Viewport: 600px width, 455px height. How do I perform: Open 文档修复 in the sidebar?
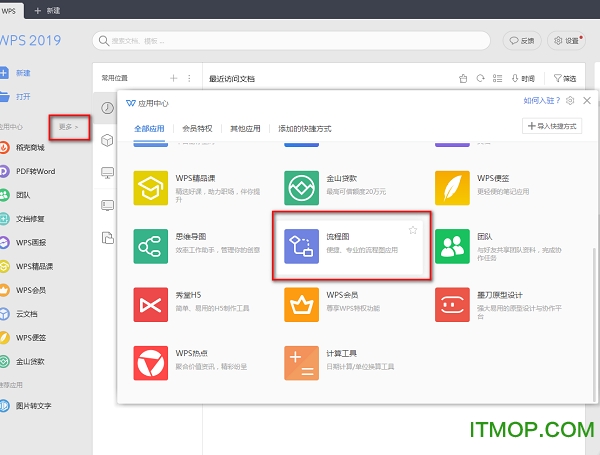coord(29,218)
